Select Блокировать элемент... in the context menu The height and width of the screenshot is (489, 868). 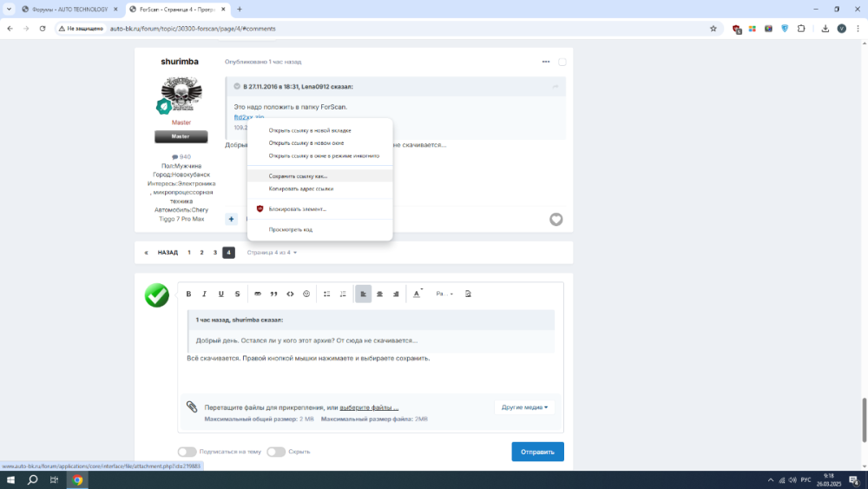point(320,209)
